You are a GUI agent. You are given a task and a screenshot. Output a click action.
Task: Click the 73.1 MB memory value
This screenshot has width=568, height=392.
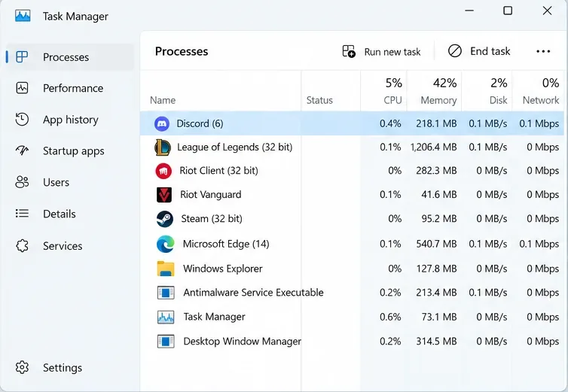click(x=439, y=317)
